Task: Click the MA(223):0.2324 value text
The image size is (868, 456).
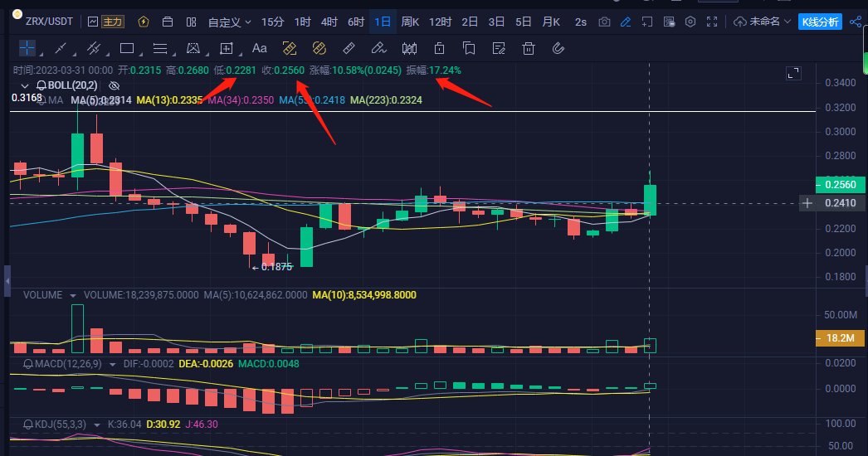Action: (387, 100)
